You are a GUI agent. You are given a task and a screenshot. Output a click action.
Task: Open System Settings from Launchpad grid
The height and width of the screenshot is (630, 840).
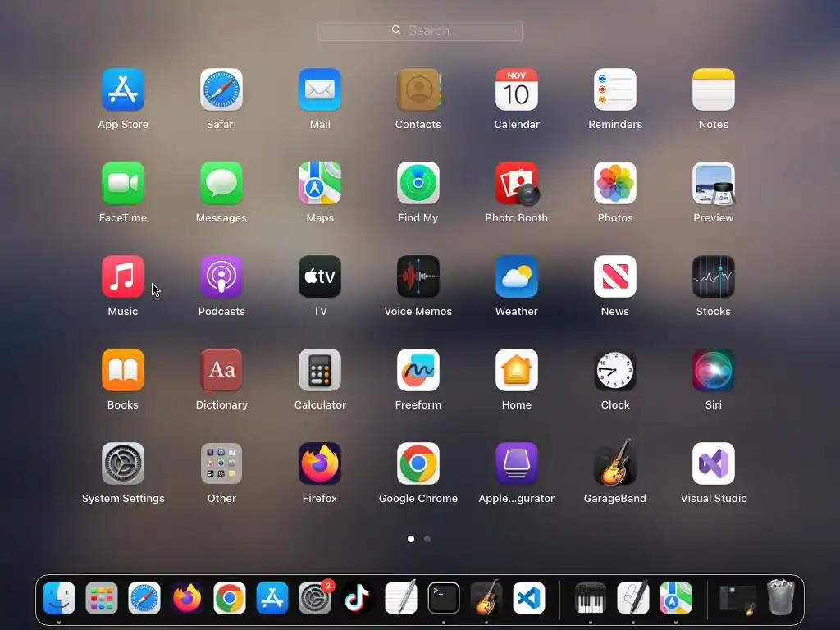pyautogui.click(x=123, y=463)
